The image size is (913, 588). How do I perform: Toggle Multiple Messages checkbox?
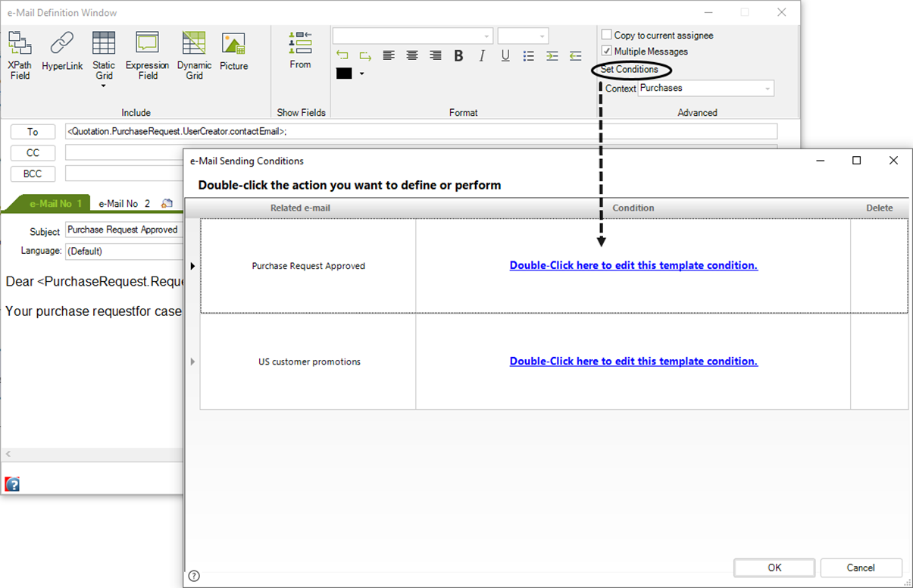(x=606, y=51)
